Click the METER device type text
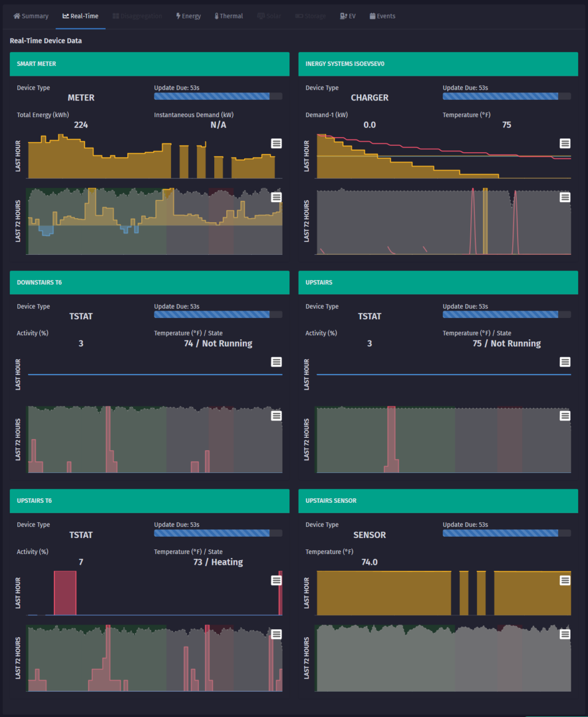Viewport: 588px width, 717px height. tap(81, 98)
